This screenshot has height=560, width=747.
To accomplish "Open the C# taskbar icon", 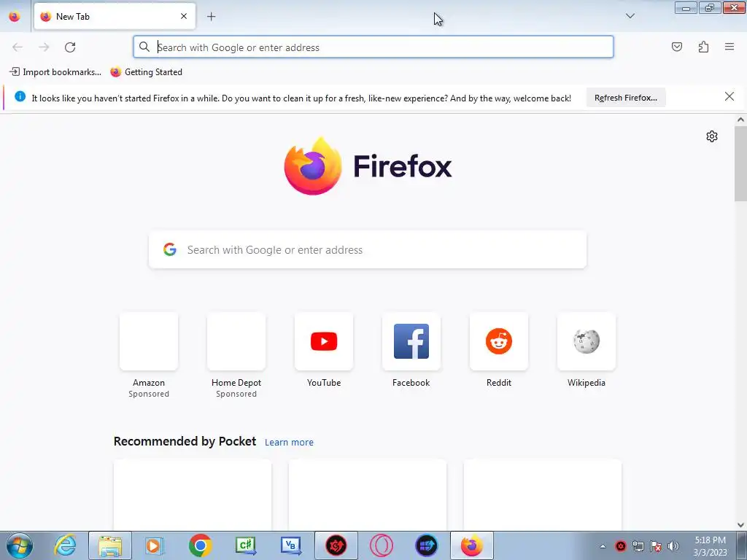I will [x=246, y=545].
